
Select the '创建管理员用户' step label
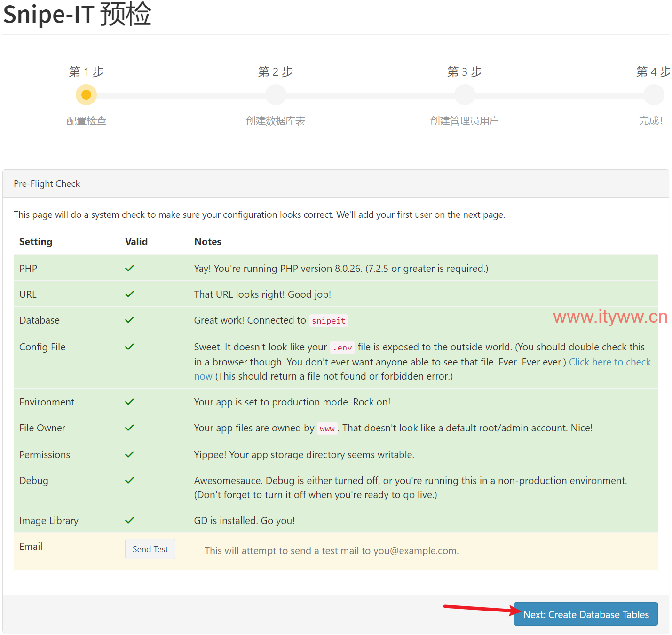coord(465,121)
